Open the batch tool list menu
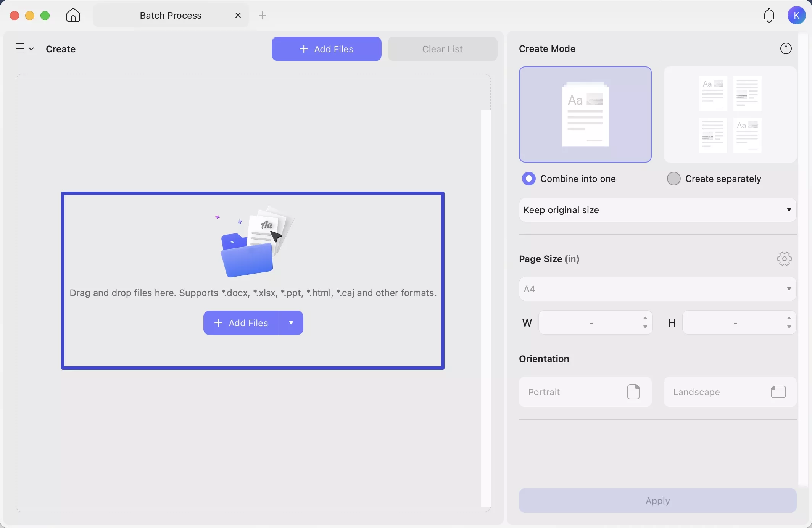 24,49
